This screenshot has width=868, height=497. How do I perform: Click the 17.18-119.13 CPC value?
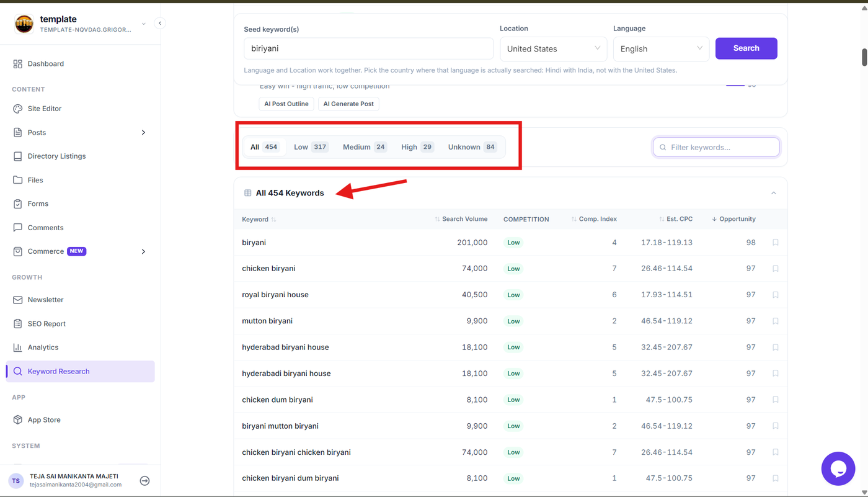(666, 243)
